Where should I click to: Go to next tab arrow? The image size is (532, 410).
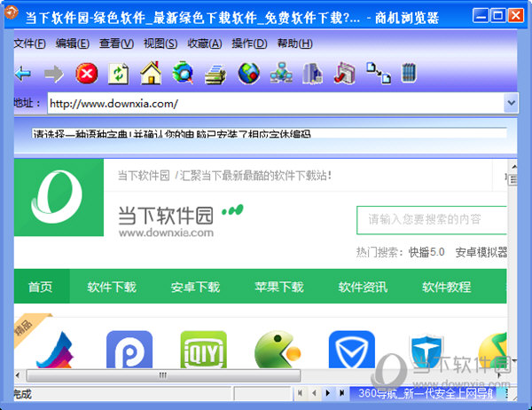coord(328,393)
